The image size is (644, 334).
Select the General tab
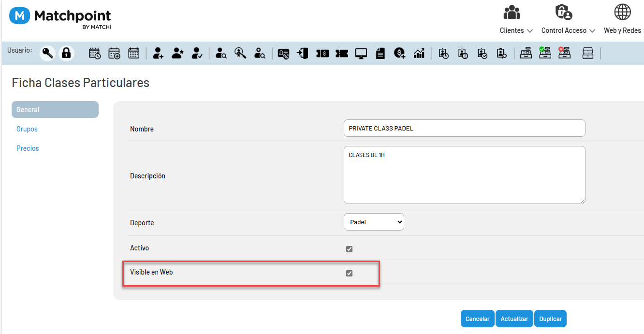point(55,110)
